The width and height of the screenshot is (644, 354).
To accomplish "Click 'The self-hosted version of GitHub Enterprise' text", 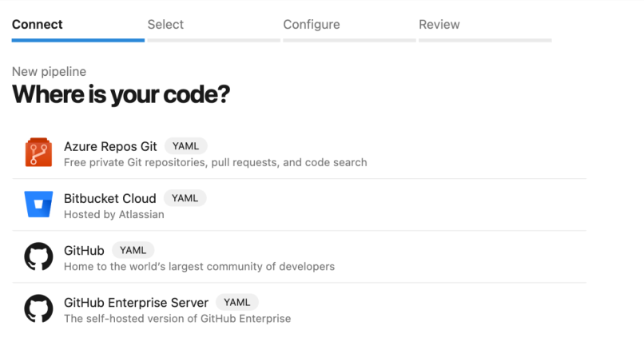I will click(x=177, y=319).
